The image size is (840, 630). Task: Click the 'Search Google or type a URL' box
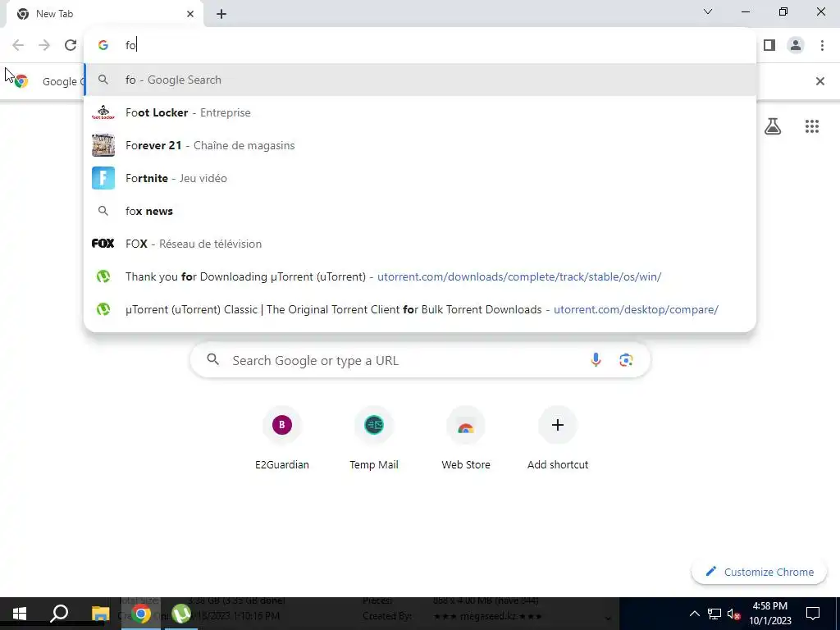420,360
